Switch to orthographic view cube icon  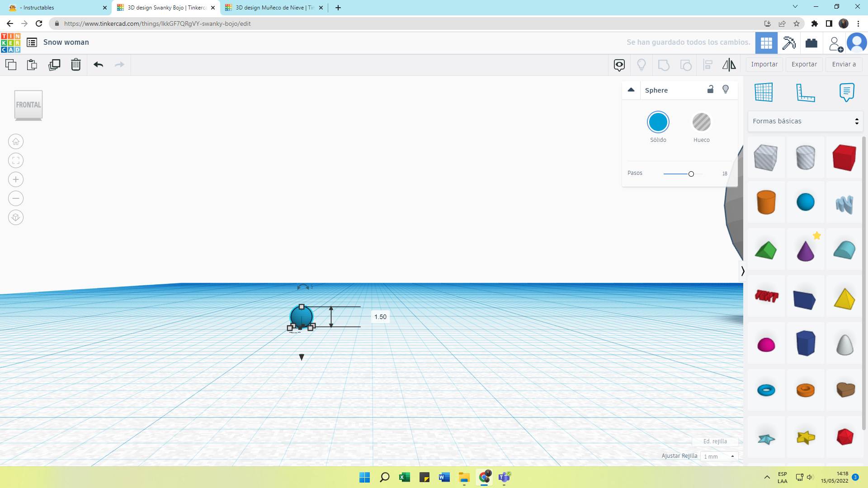tap(16, 217)
